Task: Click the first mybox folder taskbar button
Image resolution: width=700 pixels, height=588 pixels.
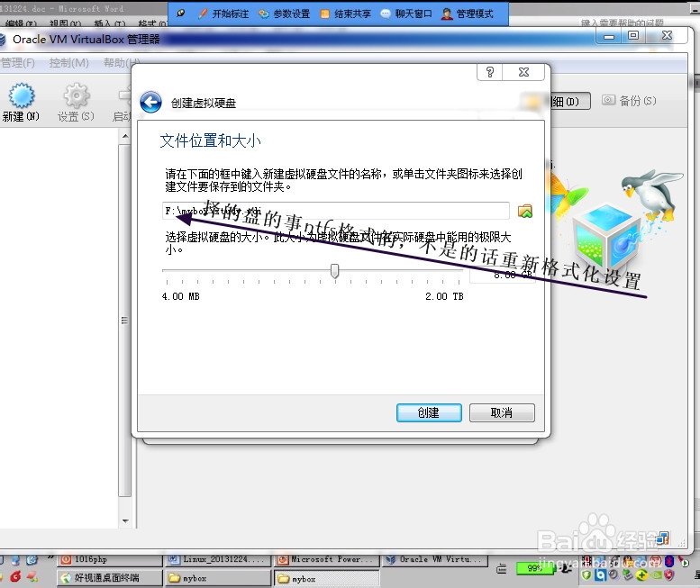Action: [218, 578]
